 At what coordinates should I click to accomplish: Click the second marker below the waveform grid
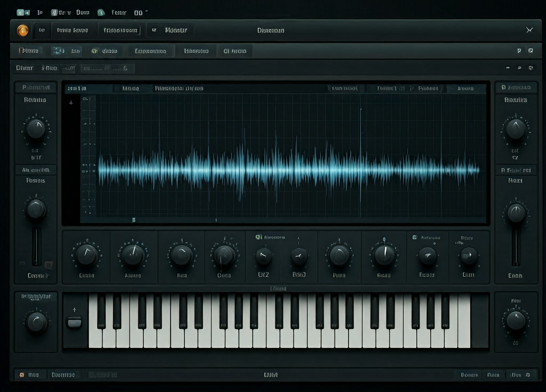[x=216, y=220]
